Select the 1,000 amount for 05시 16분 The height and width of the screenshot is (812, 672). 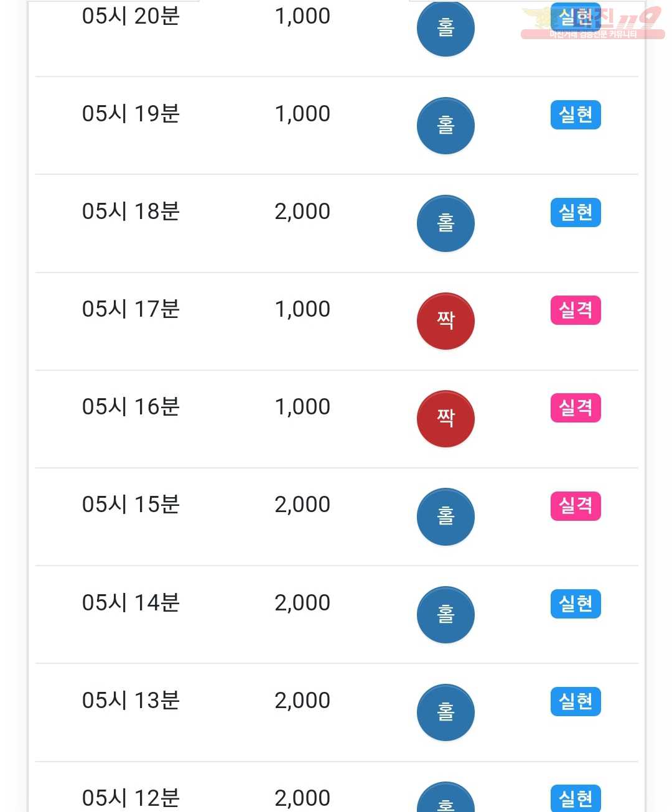tap(302, 407)
